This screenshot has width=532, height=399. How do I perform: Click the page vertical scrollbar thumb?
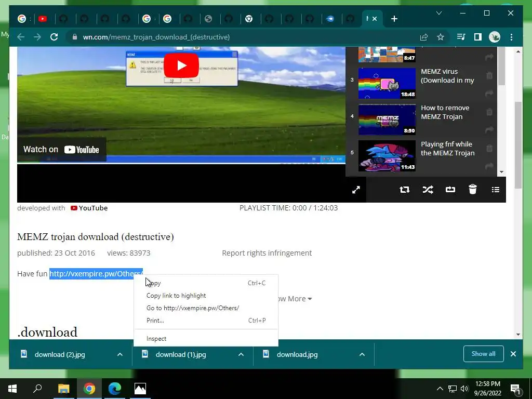click(518, 145)
